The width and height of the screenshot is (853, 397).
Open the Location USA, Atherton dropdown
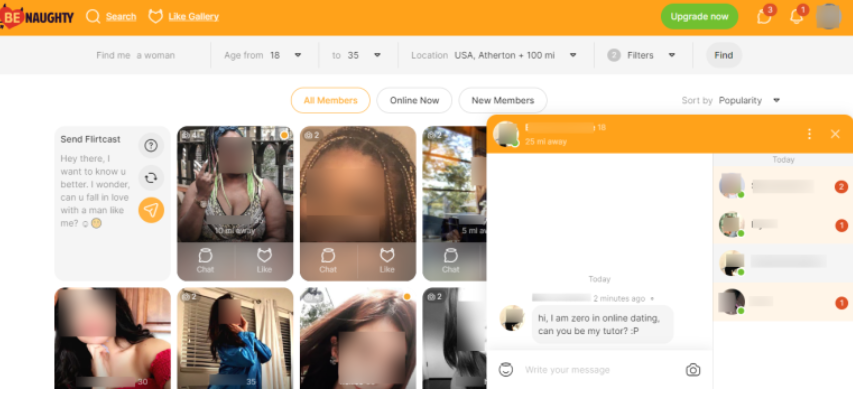click(494, 55)
